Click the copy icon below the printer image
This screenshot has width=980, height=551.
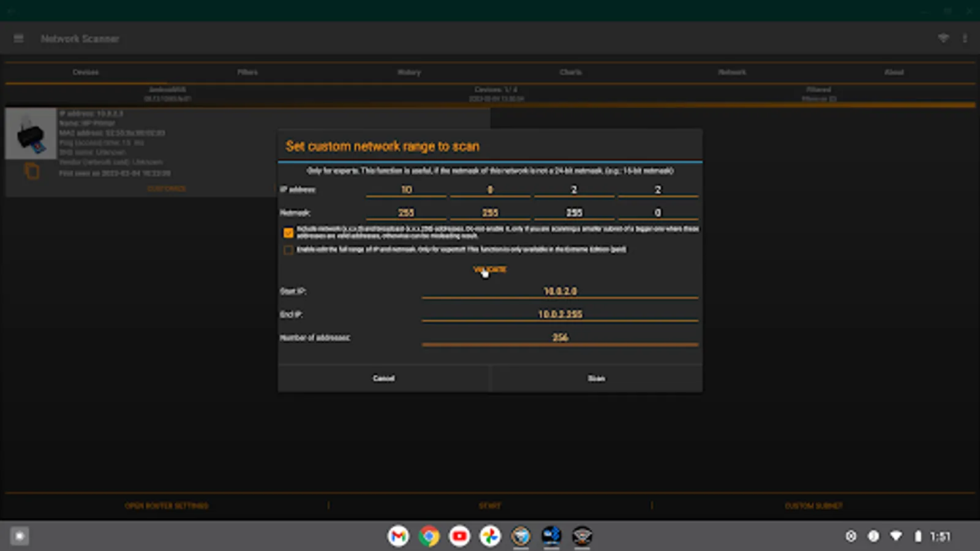click(31, 171)
